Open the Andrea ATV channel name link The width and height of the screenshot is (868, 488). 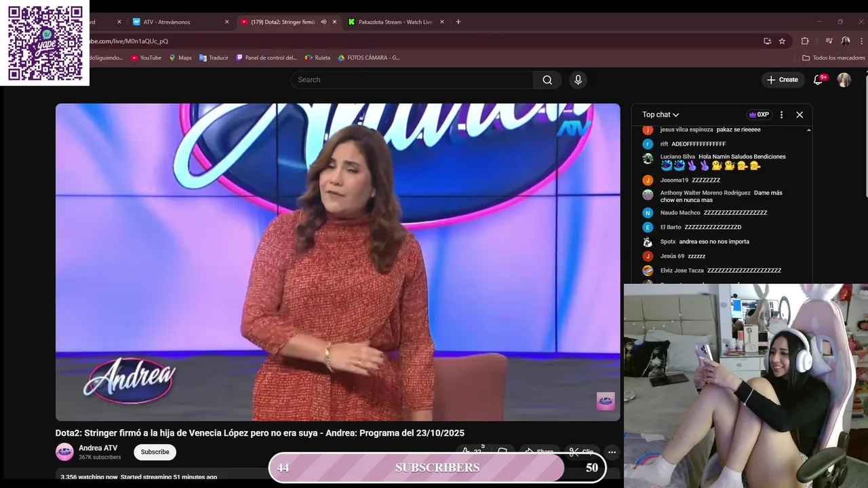coord(98,448)
